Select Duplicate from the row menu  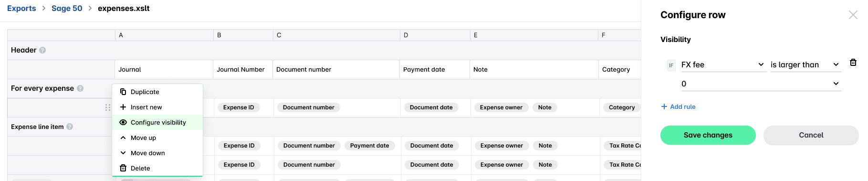pos(157,92)
